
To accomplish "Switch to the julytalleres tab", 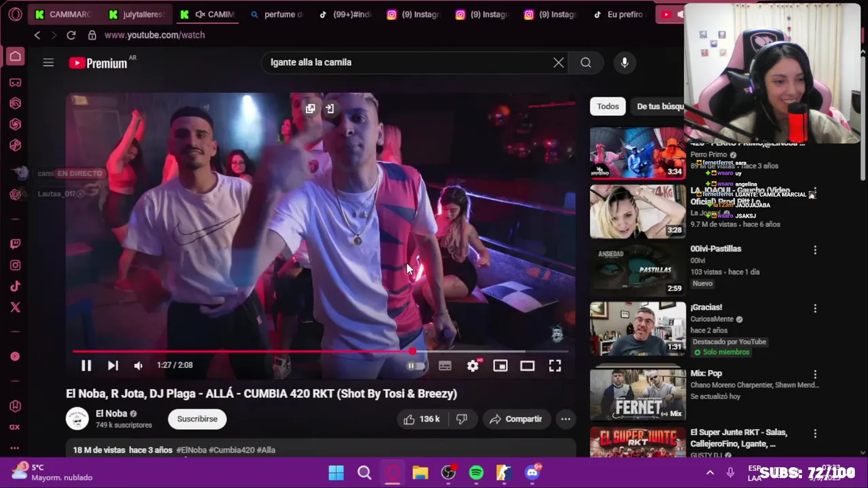I will (x=136, y=14).
